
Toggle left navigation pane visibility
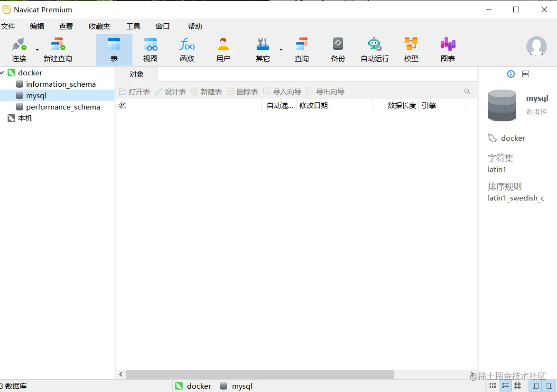tap(536, 386)
